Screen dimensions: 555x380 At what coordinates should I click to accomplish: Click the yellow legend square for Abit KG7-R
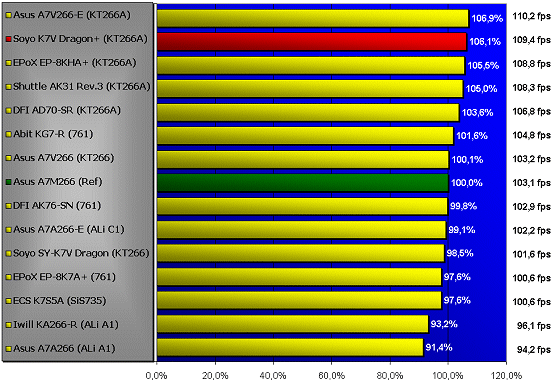click(x=8, y=134)
